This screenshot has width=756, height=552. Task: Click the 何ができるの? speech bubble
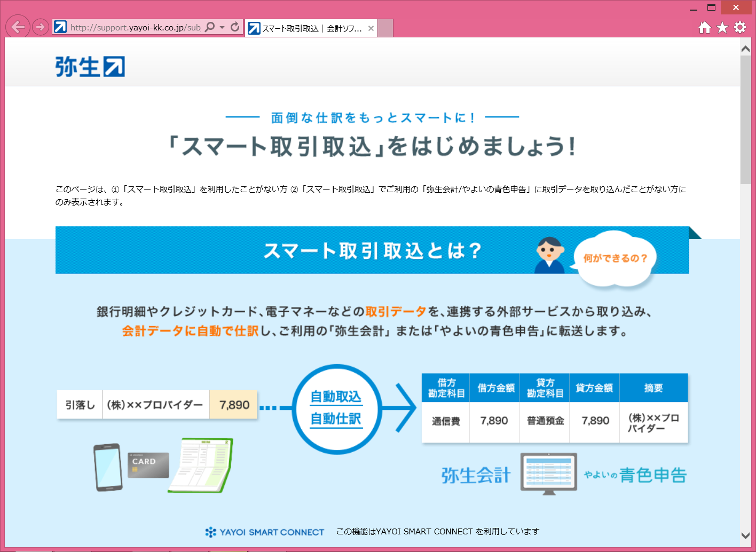tap(615, 258)
